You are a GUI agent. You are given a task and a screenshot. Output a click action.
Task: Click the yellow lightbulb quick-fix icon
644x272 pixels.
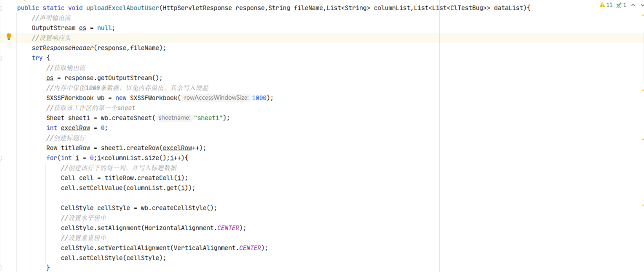point(9,36)
